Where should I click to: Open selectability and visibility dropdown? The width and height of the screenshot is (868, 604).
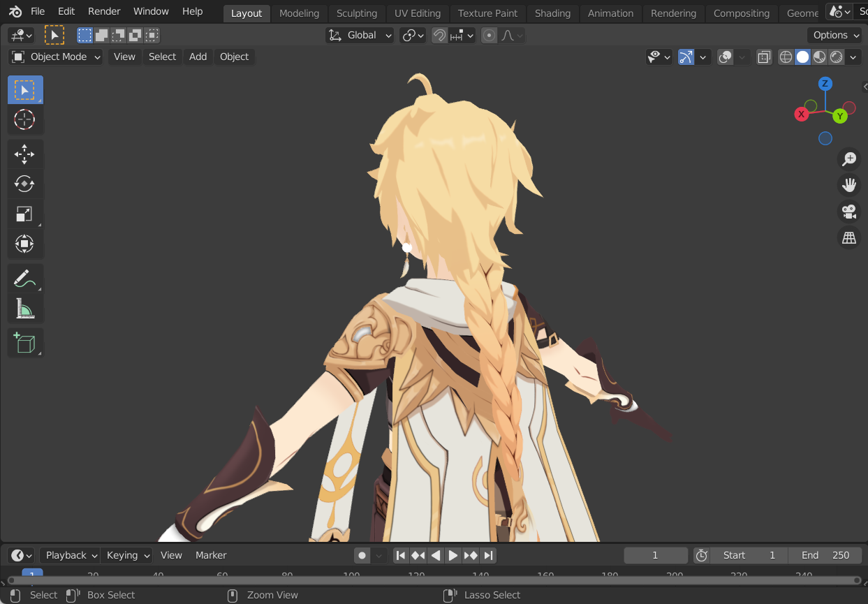pos(659,57)
